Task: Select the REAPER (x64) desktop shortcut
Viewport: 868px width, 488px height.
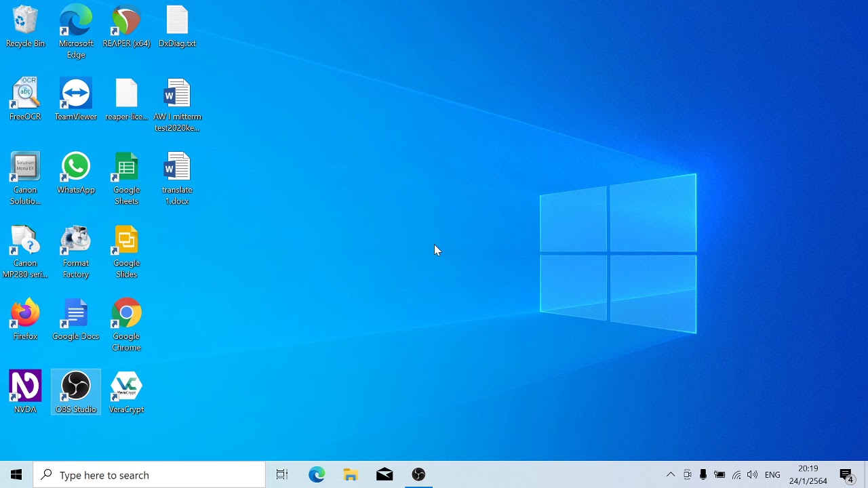Action: [x=126, y=27]
